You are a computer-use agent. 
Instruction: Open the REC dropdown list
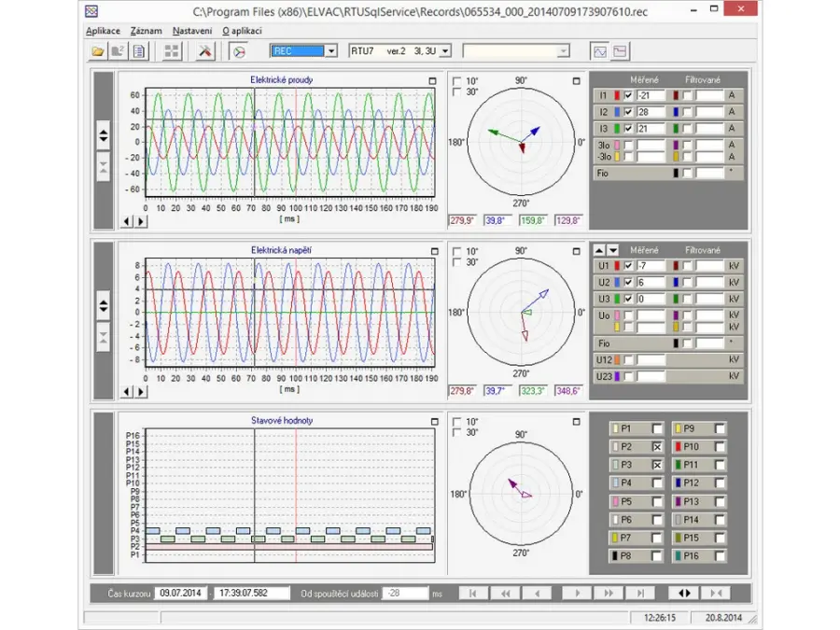point(331,51)
